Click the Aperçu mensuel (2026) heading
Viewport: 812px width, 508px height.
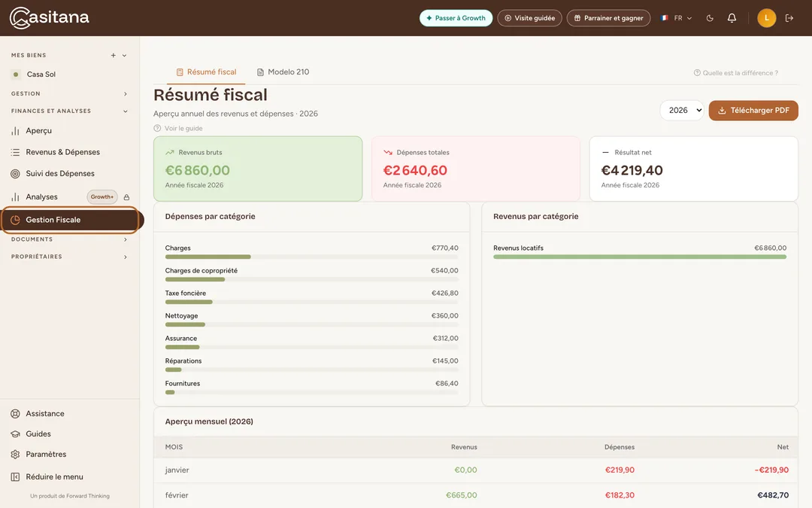point(209,421)
